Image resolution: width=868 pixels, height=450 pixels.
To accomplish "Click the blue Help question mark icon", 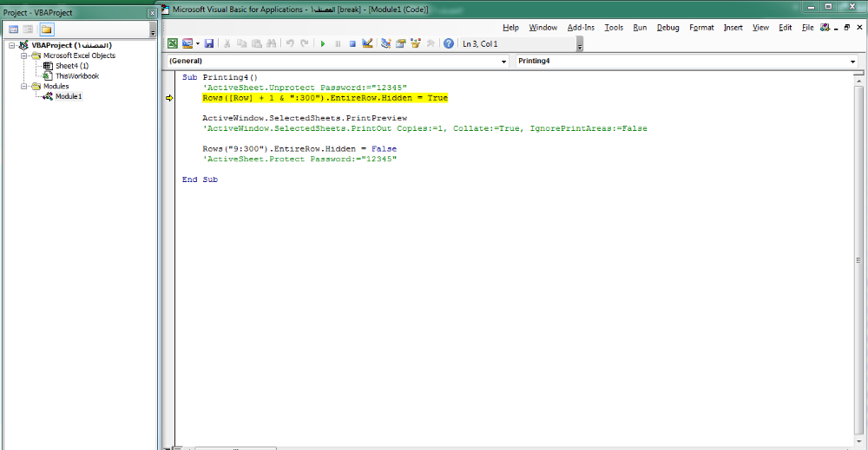I will 449,43.
